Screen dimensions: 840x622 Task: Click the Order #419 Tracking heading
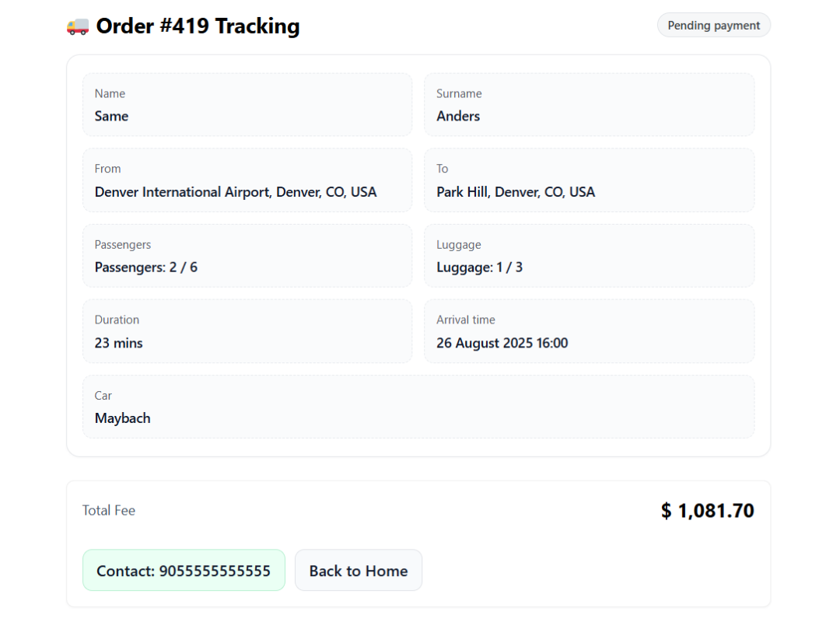click(x=198, y=26)
